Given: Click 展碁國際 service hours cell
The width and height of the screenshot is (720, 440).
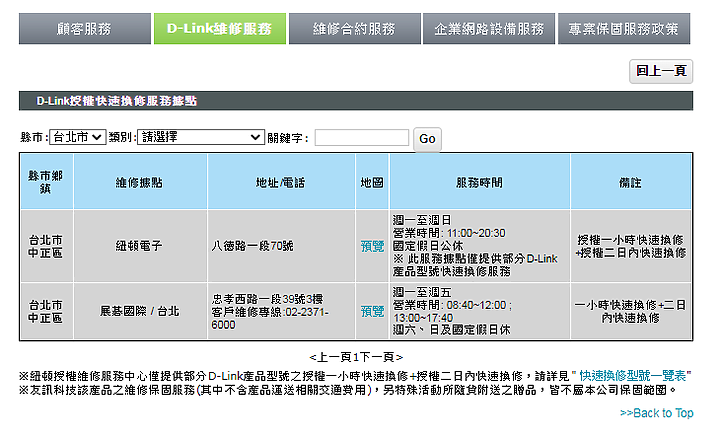Looking at the screenshot, I should [x=479, y=311].
